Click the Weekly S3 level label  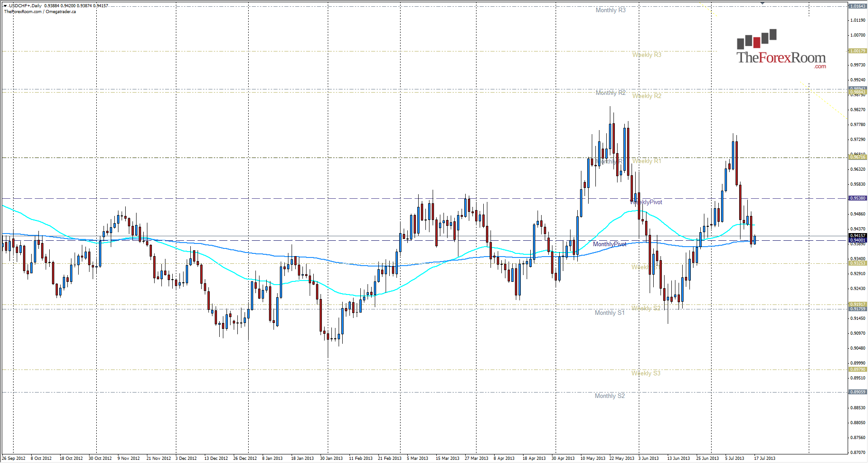click(x=646, y=373)
